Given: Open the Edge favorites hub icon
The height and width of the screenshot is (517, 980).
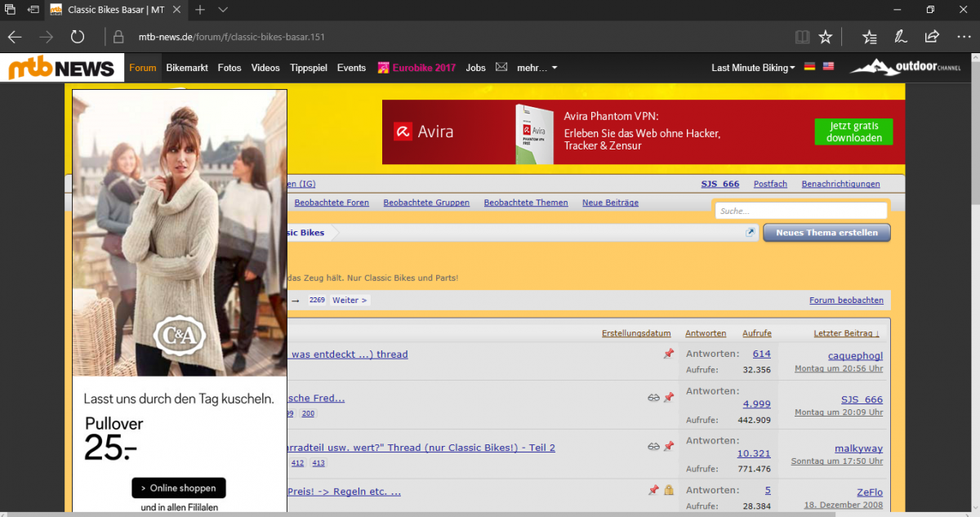Looking at the screenshot, I should (870, 37).
